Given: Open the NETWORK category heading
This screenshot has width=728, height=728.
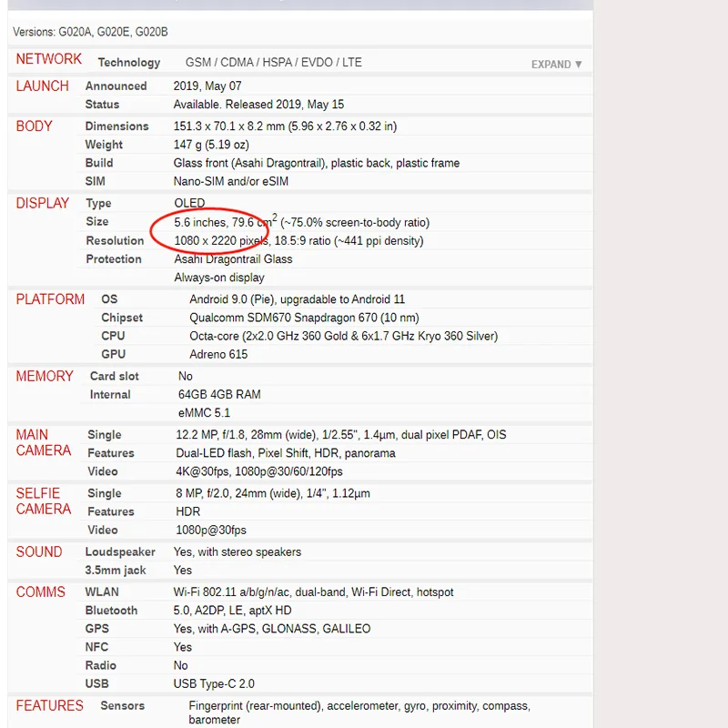Looking at the screenshot, I should point(49,59).
